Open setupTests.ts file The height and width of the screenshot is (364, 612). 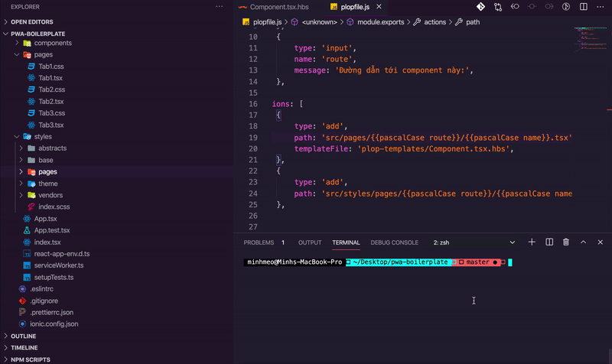coord(54,277)
